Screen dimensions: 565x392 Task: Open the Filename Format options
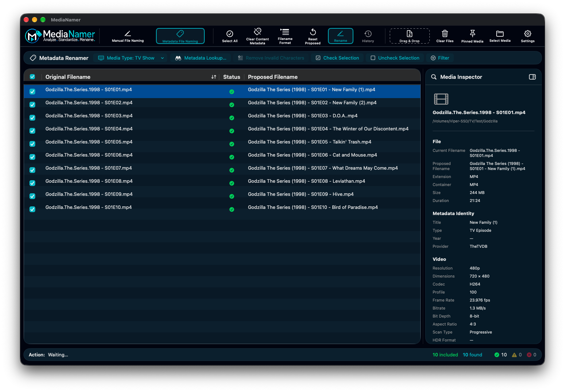285,36
